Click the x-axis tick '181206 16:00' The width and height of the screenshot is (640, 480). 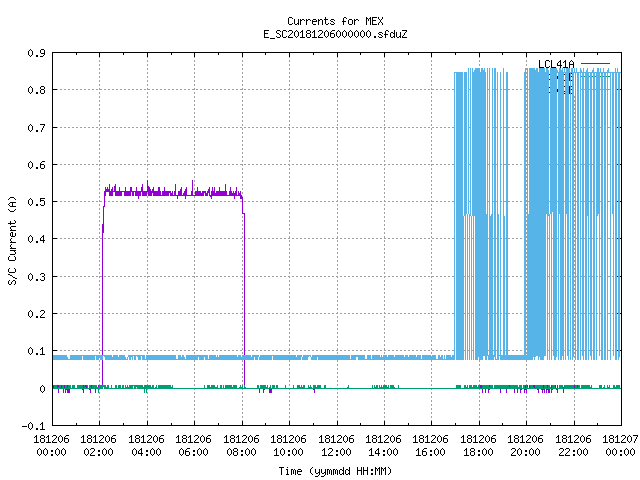point(431,446)
